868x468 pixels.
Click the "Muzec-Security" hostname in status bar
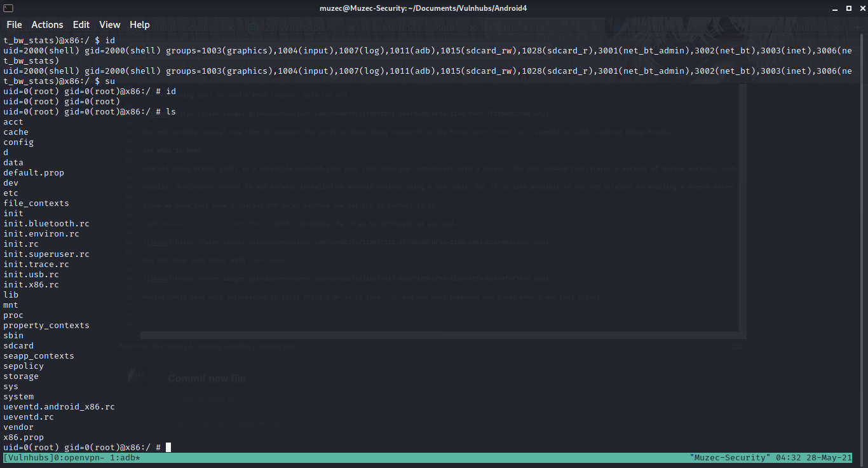pos(730,458)
